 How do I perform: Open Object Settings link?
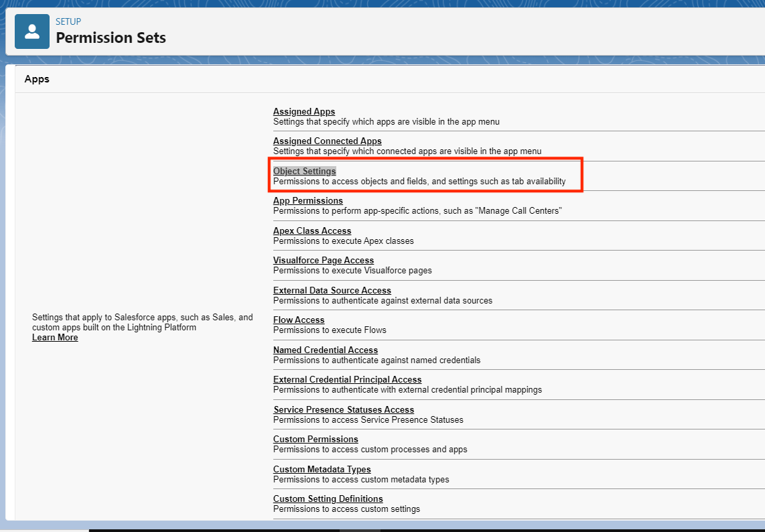click(x=304, y=171)
